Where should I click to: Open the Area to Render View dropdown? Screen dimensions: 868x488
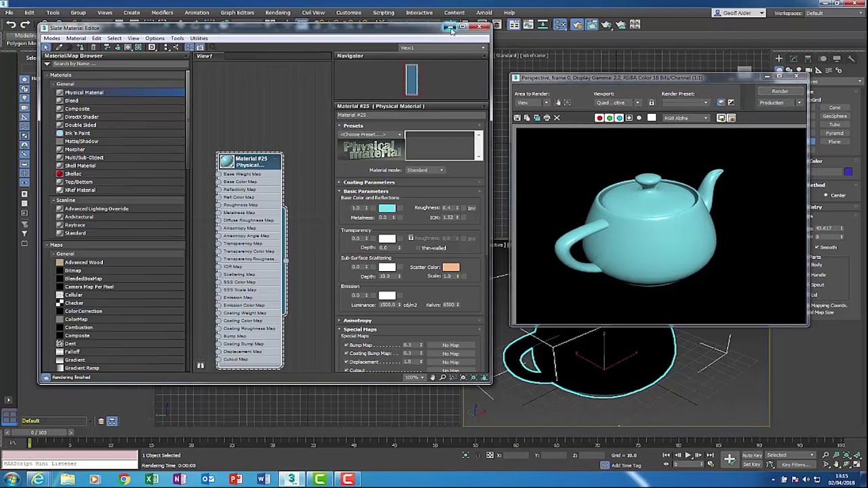(533, 103)
